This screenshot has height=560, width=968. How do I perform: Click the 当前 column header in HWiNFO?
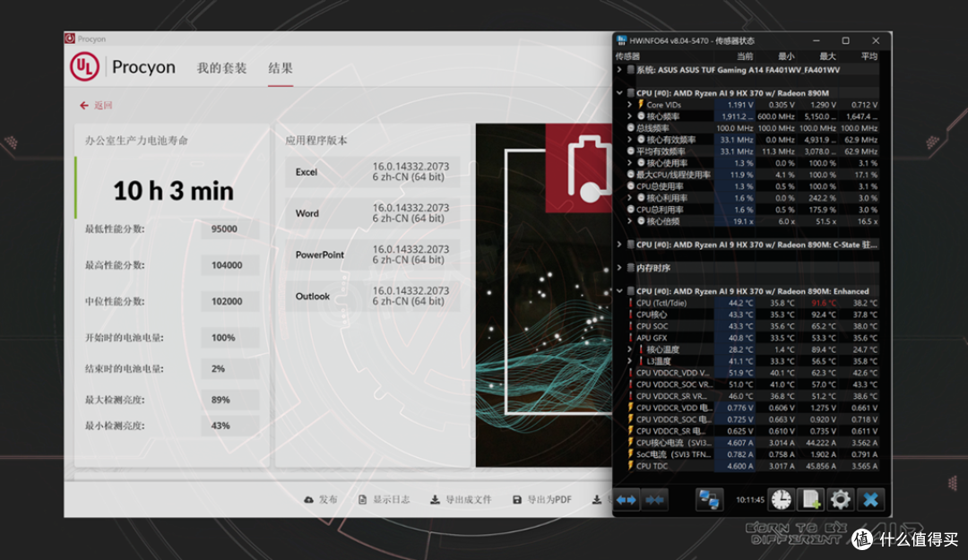click(745, 56)
